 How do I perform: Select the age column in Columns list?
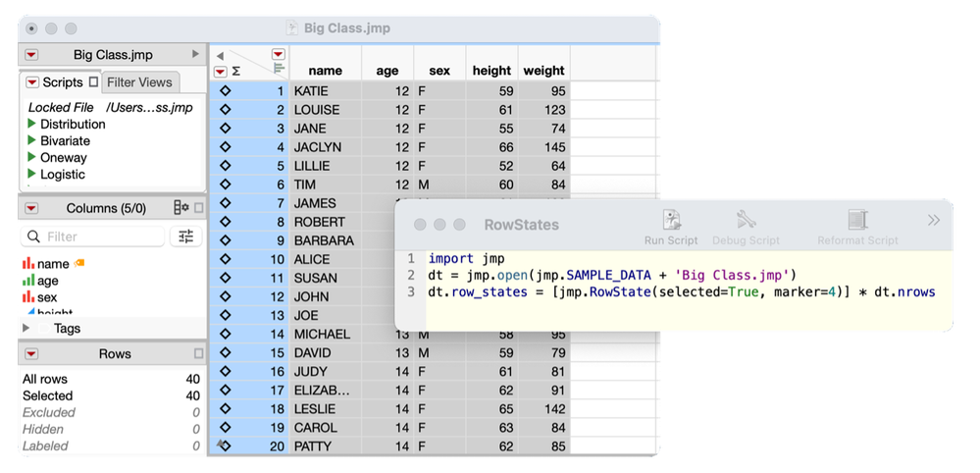(x=47, y=281)
